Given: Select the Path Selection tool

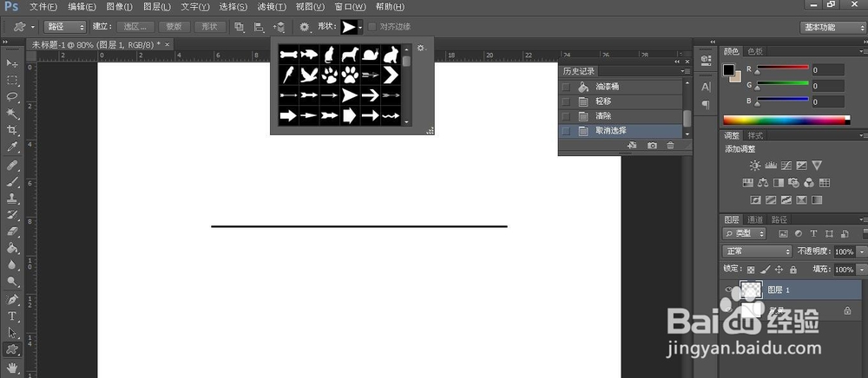Looking at the screenshot, I should (11, 333).
